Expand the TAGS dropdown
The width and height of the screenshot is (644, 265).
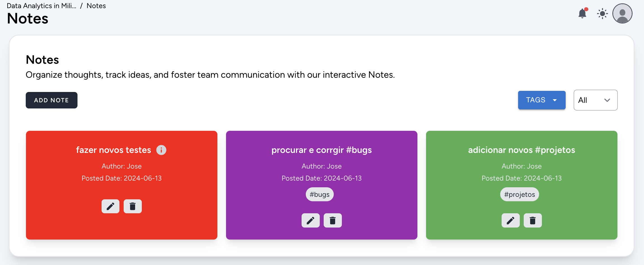(x=542, y=100)
